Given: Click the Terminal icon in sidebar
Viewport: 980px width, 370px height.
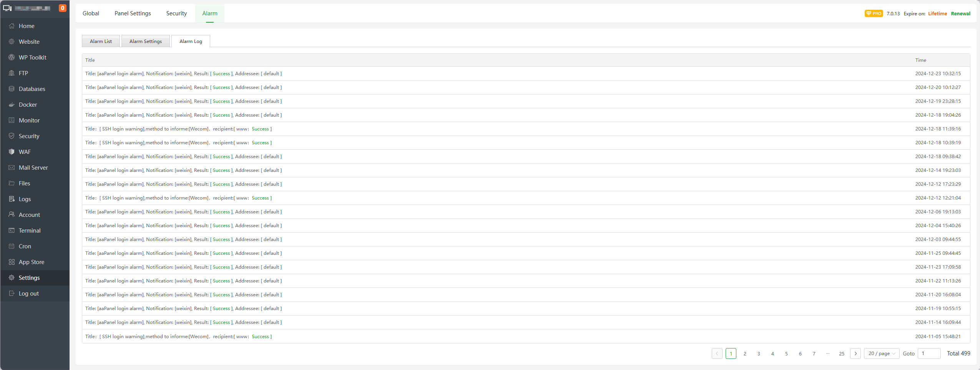Looking at the screenshot, I should click(12, 231).
